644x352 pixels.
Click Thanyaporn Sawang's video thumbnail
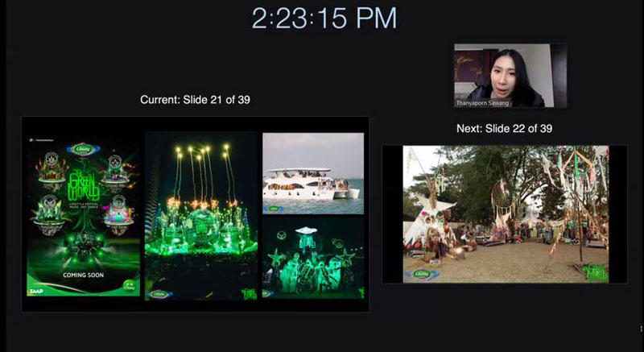(510, 76)
